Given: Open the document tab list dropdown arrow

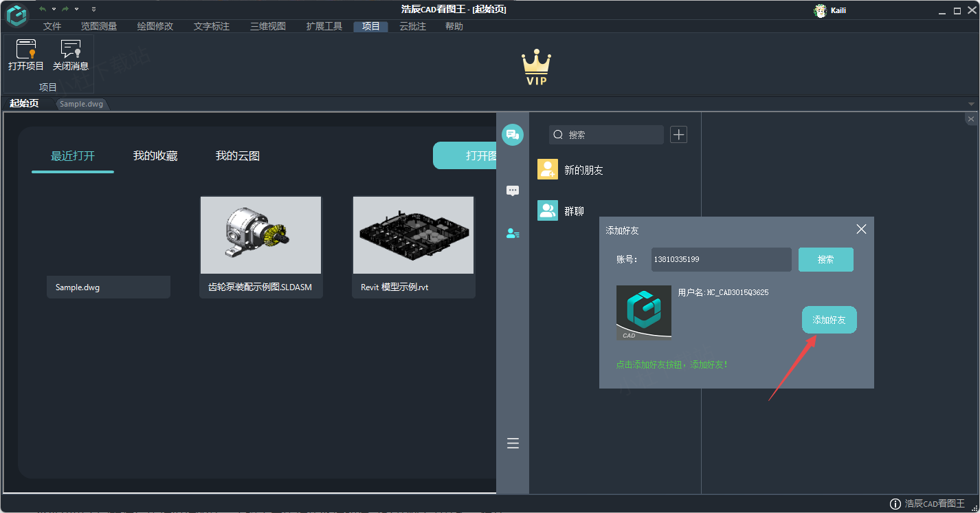Looking at the screenshot, I should (971, 105).
